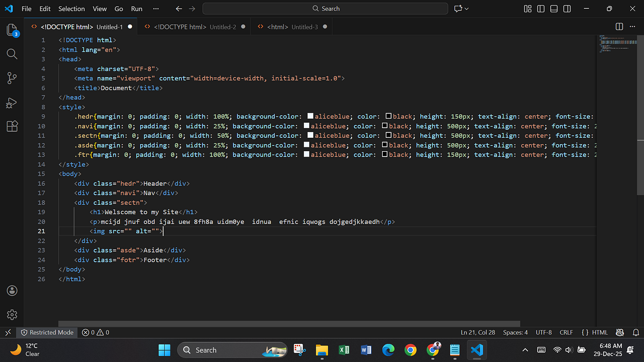Switch to the Untitled-3 tab
The image size is (644, 362).
click(292, 27)
